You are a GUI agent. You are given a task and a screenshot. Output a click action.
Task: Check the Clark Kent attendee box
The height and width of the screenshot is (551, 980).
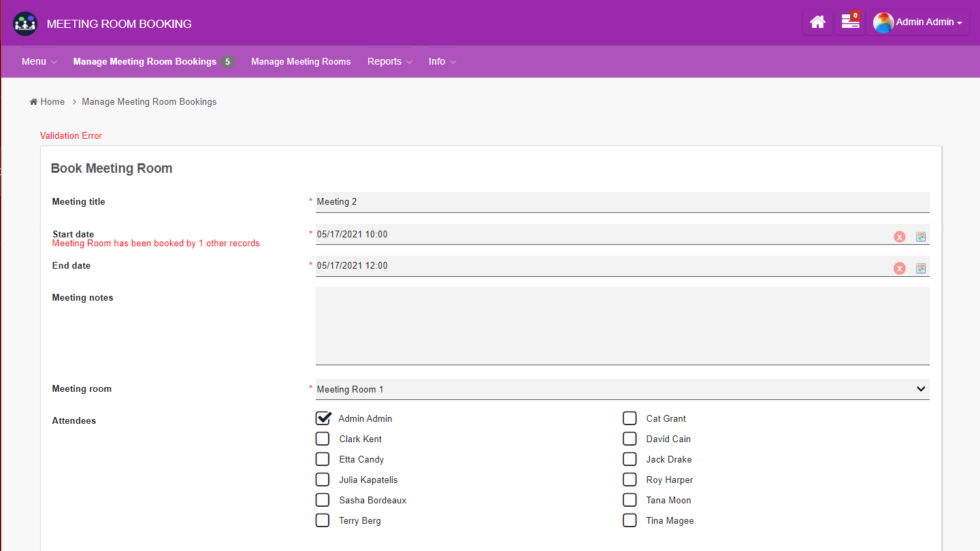point(323,439)
